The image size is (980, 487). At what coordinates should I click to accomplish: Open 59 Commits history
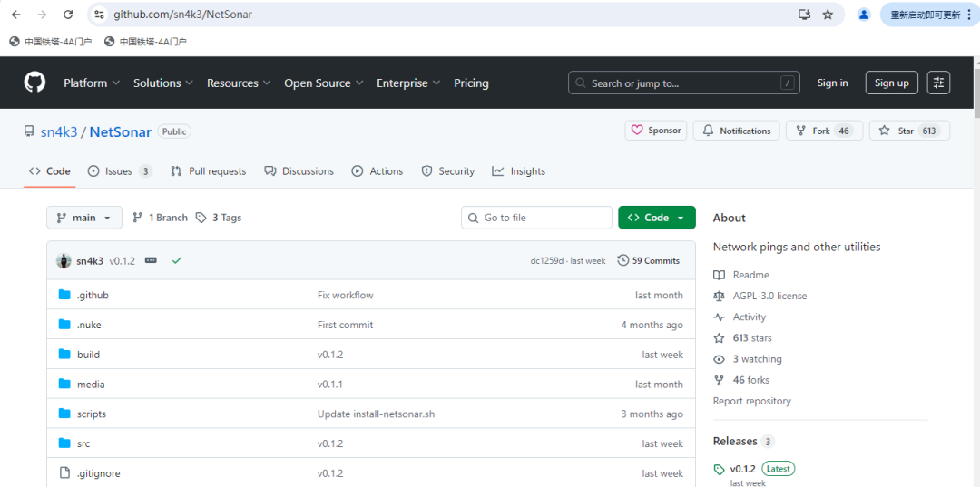[x=648, y=260]
